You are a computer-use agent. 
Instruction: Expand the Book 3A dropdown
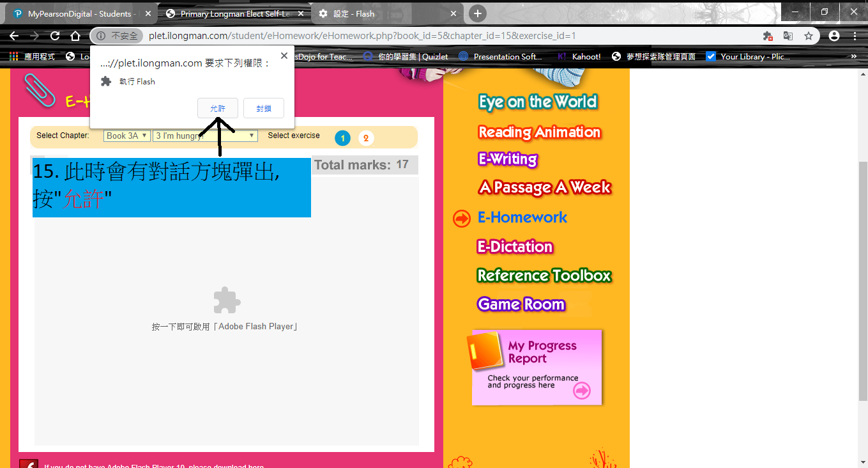pyautogui.click(x=127, y=136)
